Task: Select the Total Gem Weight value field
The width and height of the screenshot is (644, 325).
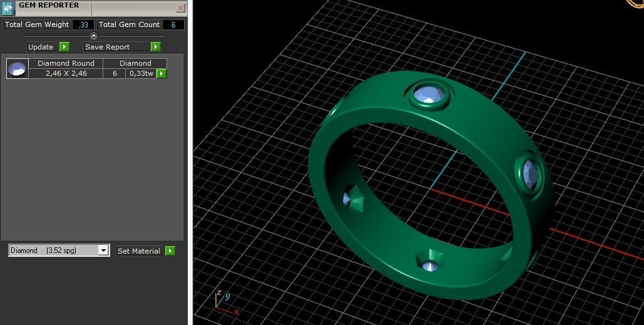Action: [x=83, y=24]
